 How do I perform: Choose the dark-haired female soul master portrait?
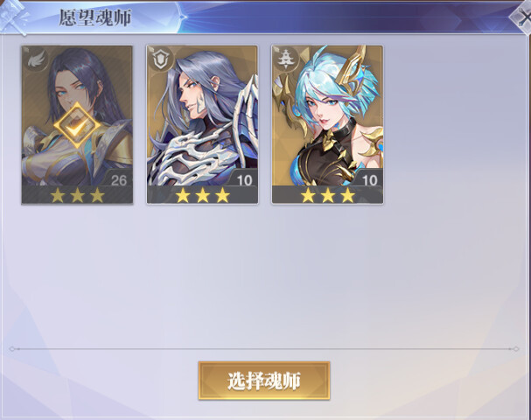click(x=77, y=124)
